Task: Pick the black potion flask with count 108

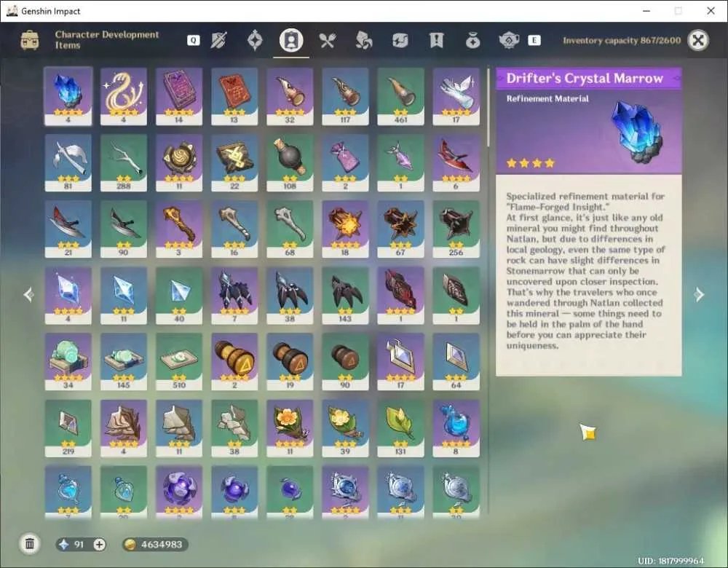Action: [290, 163]
